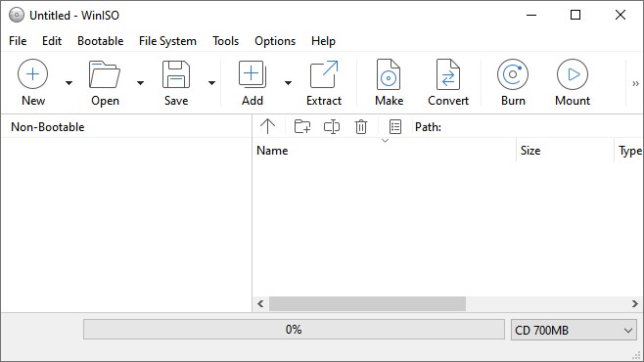Screen dimensions: 644x362
Task: Click the rename item icon
Action: 332,126
